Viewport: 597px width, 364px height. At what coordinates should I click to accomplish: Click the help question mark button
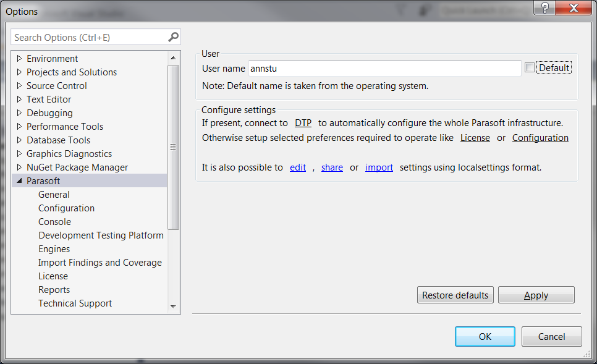(545, 7)
